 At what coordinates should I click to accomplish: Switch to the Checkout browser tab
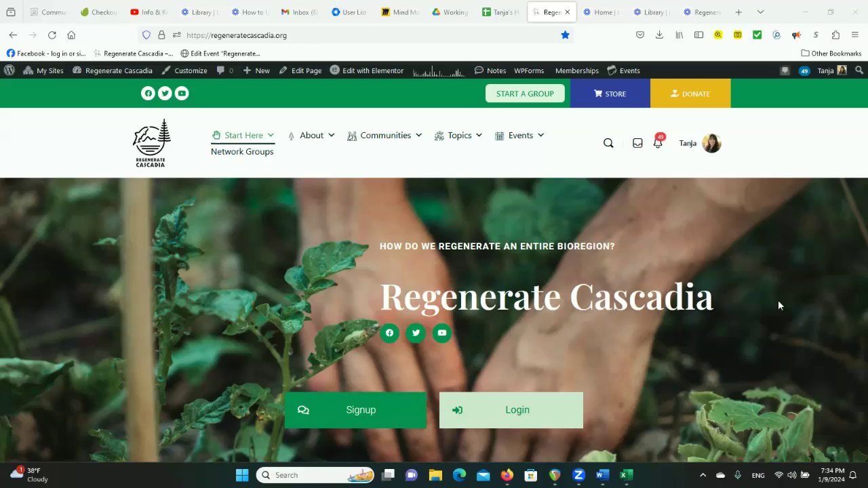(x=99, y=12)
